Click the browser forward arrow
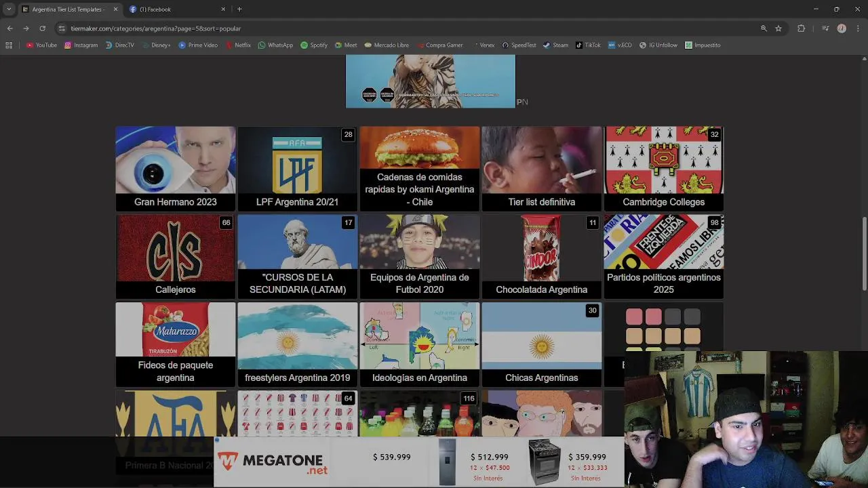 coord(26,28)
